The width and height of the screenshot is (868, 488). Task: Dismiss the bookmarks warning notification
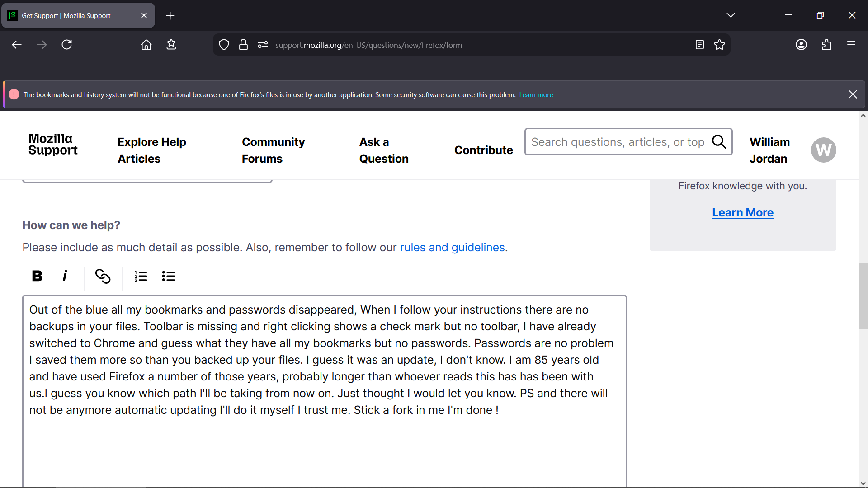tap(853, 94)
